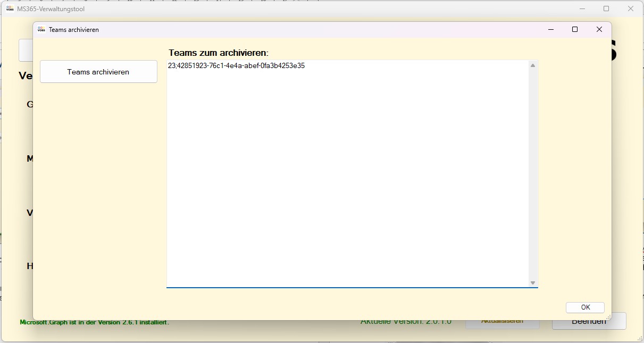Viewport: 644px width, 343px height.
Task: Close the MS365-Verwaltungstool main window
Action: pyautogui.click(x=631, y=9)
